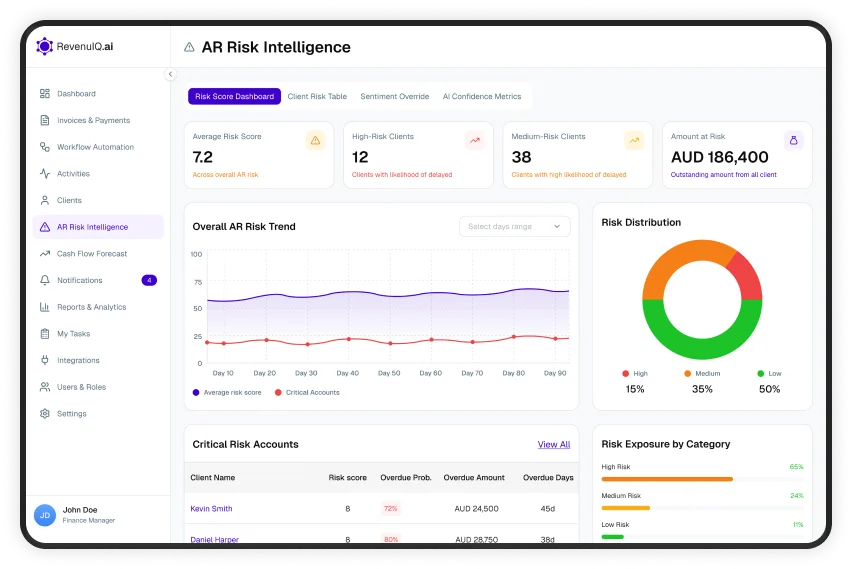Click the Notifications bell icon
Image resolution: width=852 pixels, height=569 pixels.
click(45, 280)
